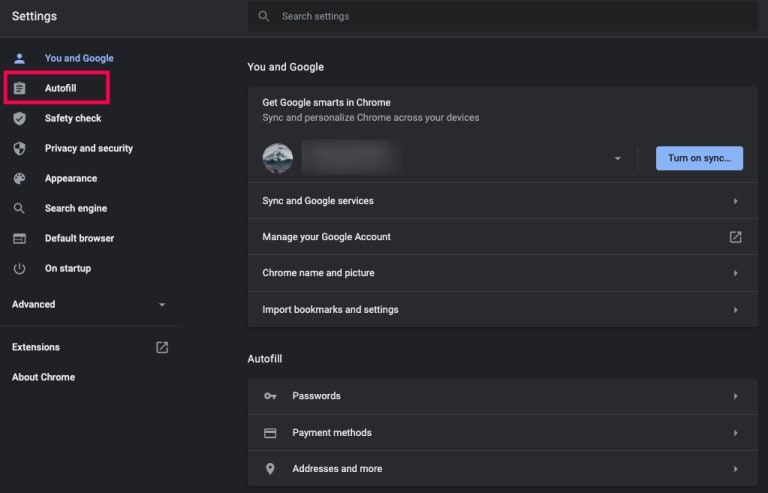Expand the Advanced section in sidebar
The height and width of the screenshot is (493, 768).
tap(162, 304)
